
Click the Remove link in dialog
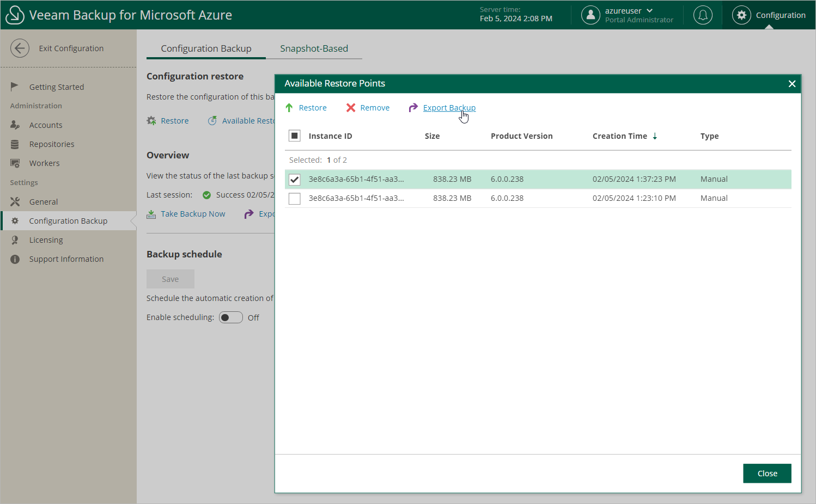click(375, 108)
